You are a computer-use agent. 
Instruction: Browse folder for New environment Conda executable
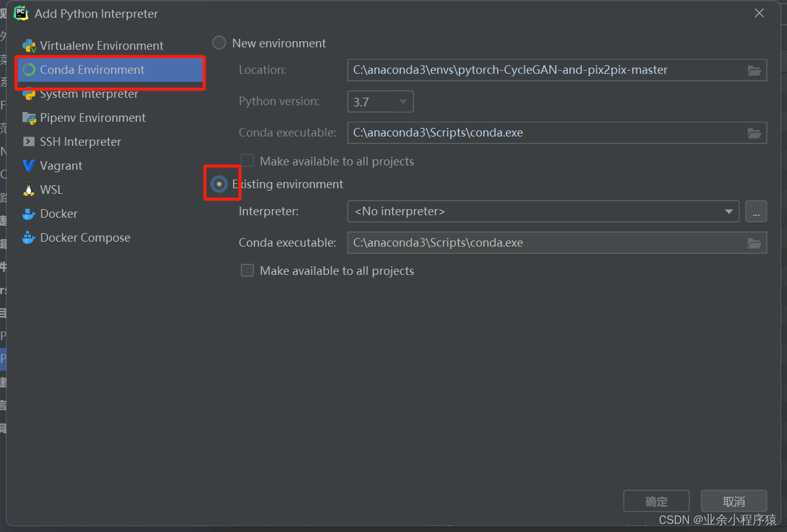[754, 133]
